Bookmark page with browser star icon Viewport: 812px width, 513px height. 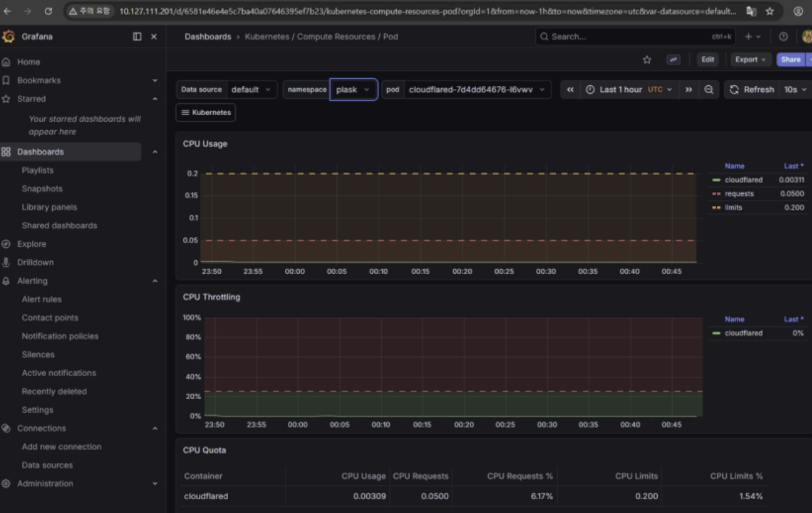[x=770, y=11]
